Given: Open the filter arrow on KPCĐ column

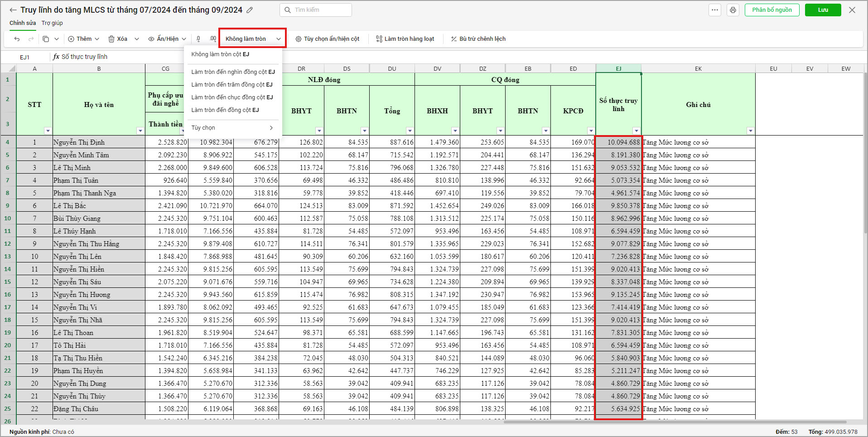Looking at the screenshot, I should pyautogui.click(x=591, y=131).
